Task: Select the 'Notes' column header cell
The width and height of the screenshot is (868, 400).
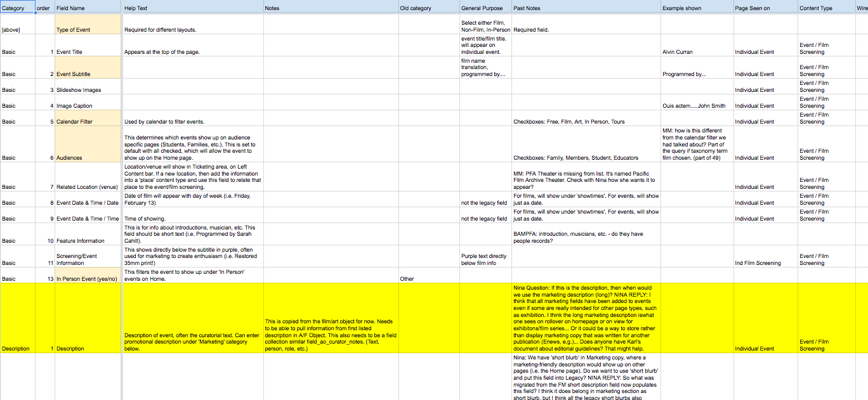Action: click(331, 8)
